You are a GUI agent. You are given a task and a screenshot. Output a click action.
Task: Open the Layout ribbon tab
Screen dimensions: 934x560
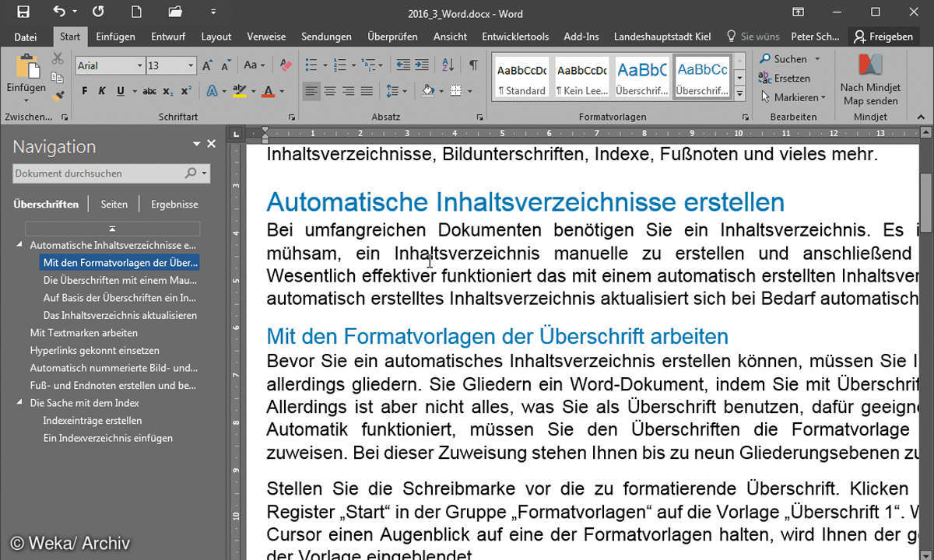pos(216,37)
